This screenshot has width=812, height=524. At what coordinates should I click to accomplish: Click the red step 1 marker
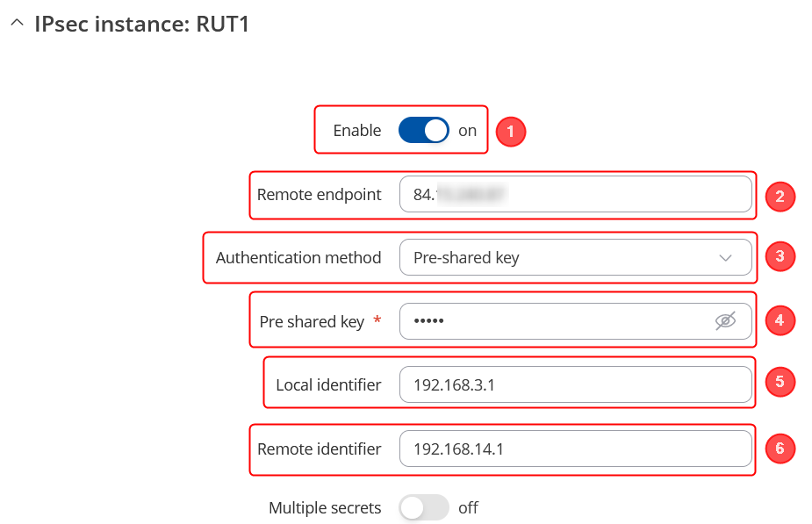510,132
